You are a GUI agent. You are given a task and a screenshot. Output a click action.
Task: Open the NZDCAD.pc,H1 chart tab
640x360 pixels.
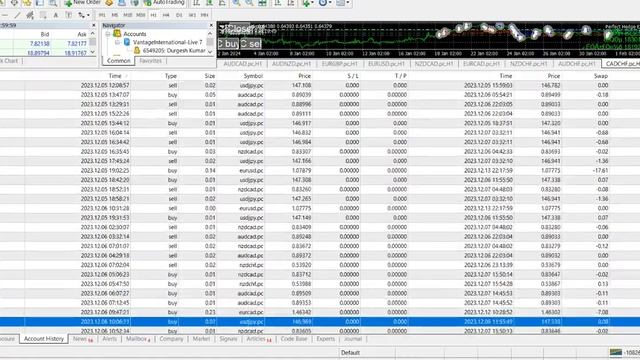click(434, 64)
